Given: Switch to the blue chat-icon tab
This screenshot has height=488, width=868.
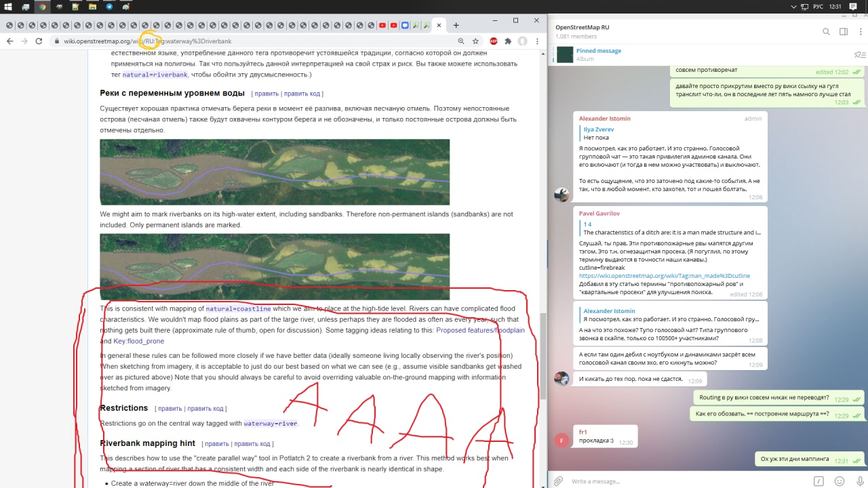Looking at the screenshot, I should pos(405,25).
